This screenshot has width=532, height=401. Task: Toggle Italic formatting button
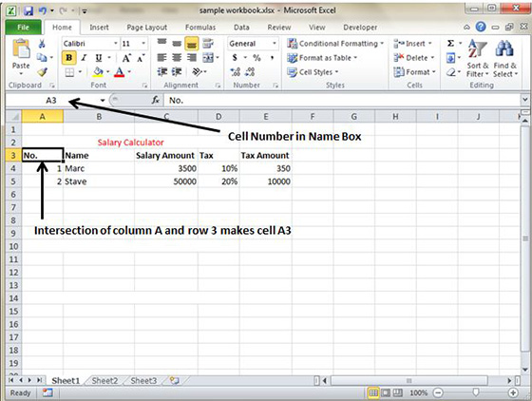[84, 58]
